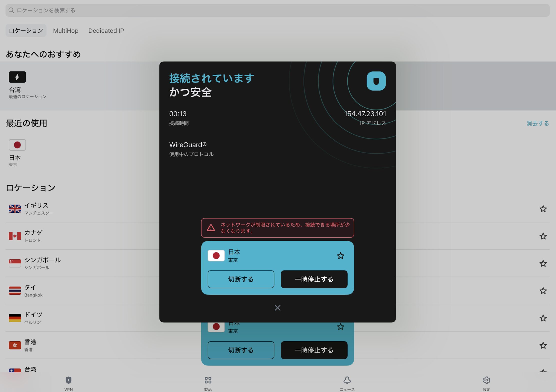Image resolution: width=556 pixels, height=392 pixels.
Task: Click the シンガポール flag in locations
Action: tap(15, 263)
